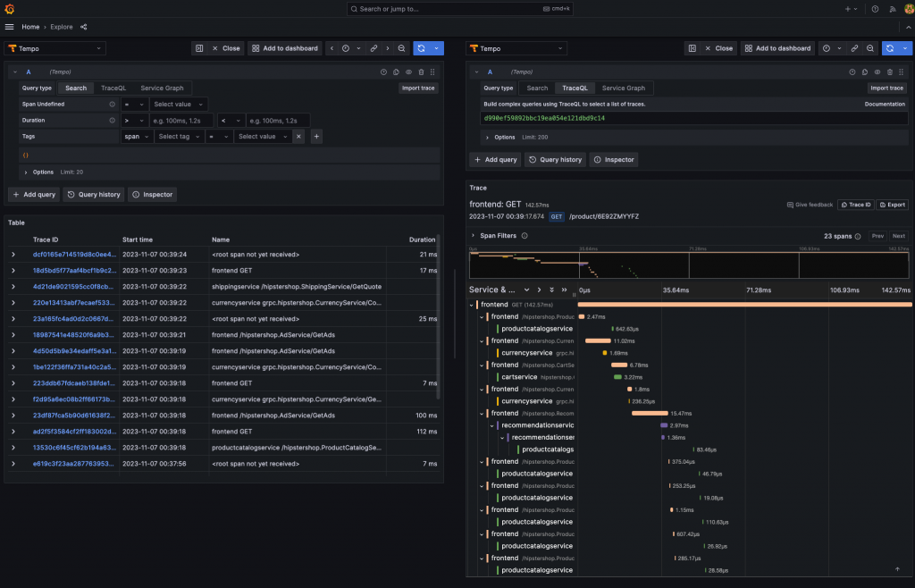Screen dimensions: 915x588
Task: Open the news feed icon in top bar
Action: pyautogui.click(x=893, y=9)
